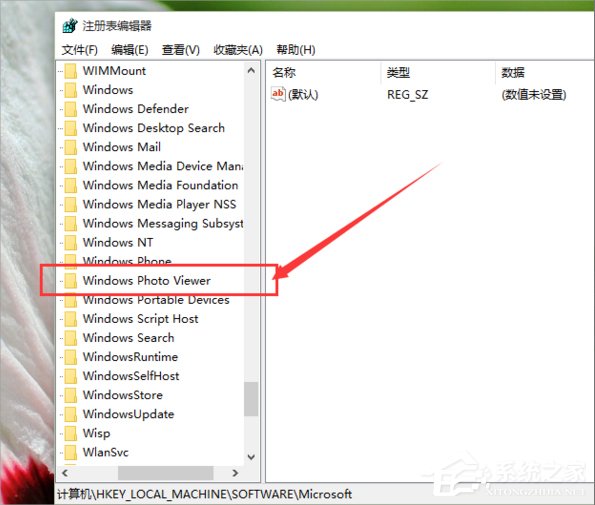Click the tree scroll up arrow

(x=251, y=71)
